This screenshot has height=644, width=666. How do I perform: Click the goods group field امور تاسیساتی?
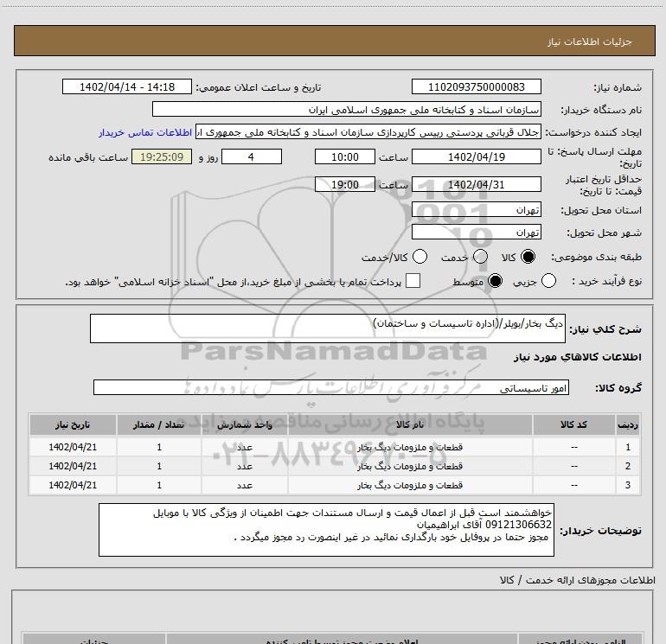point(331,387)
